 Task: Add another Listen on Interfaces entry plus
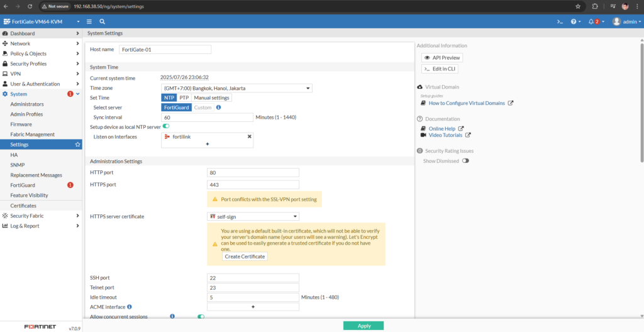pyautogui.click(x=208, y=144)
